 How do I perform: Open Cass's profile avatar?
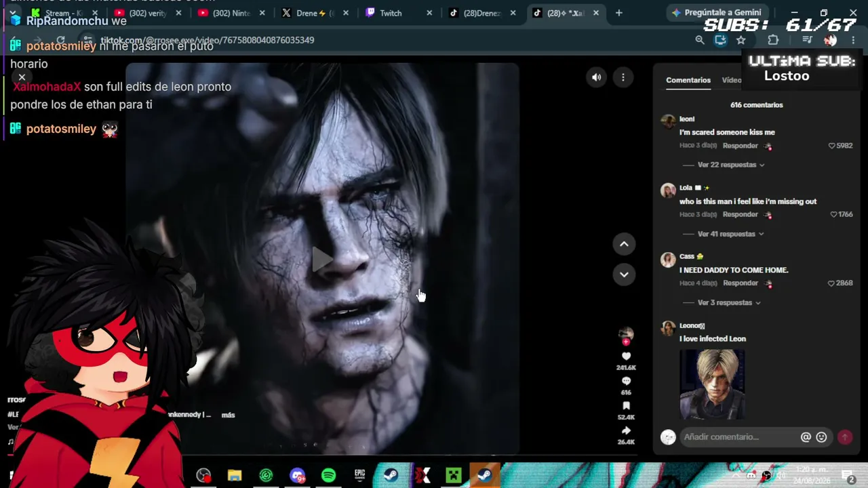point(668,260)
